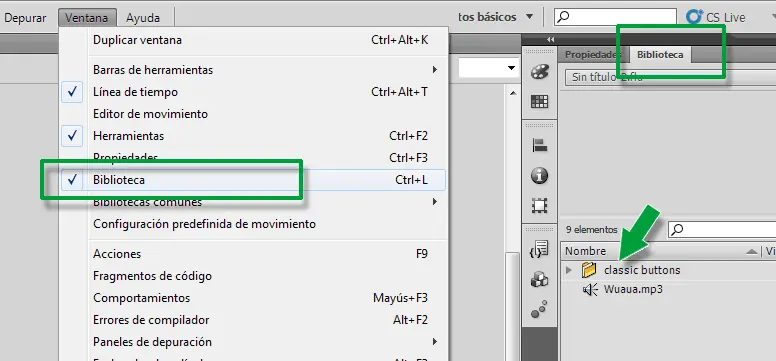This screenshot has width=776, height=361.
Task: Toggle the Línea de tiempo checkmark
Action: [x=72, y=92]
